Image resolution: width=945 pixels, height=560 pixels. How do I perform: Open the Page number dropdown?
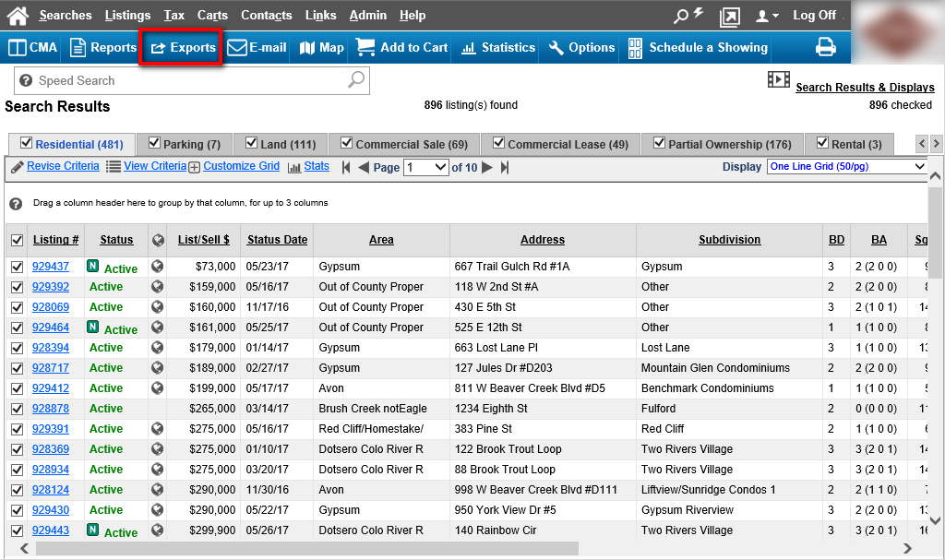(x=425, y=167)
